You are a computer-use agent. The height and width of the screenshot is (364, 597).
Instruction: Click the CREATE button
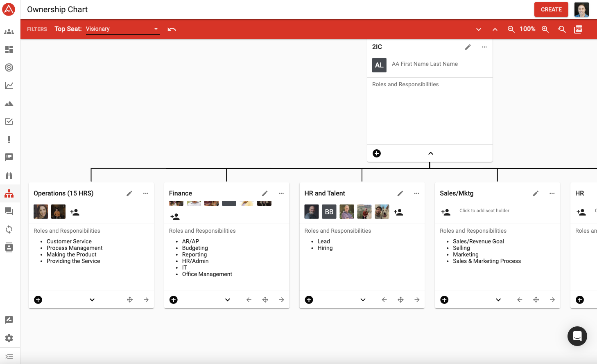click(x=551, y=9)
